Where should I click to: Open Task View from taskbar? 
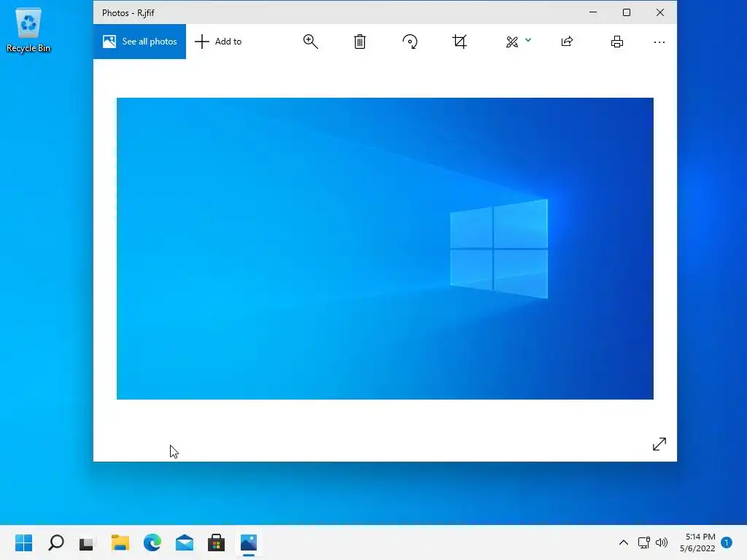point(88,542)
